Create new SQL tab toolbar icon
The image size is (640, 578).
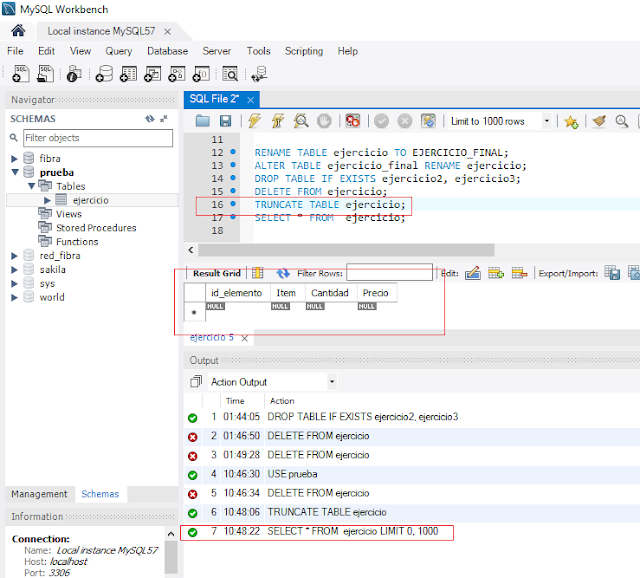21,74
